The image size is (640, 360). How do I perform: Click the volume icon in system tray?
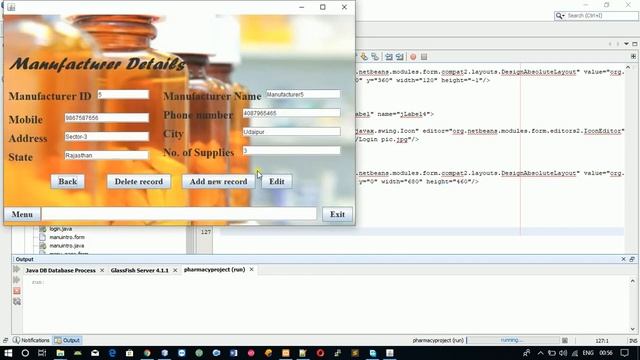tap(563, 353)
